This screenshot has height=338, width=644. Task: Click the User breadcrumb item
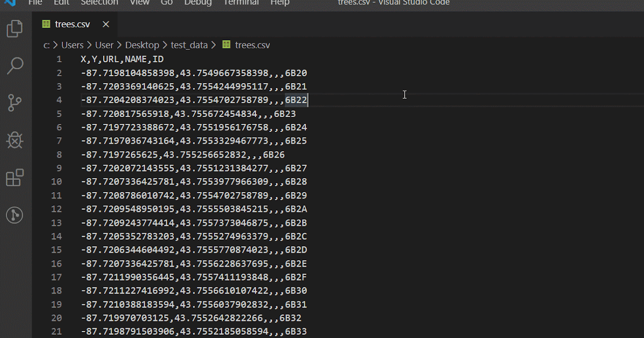105,45
